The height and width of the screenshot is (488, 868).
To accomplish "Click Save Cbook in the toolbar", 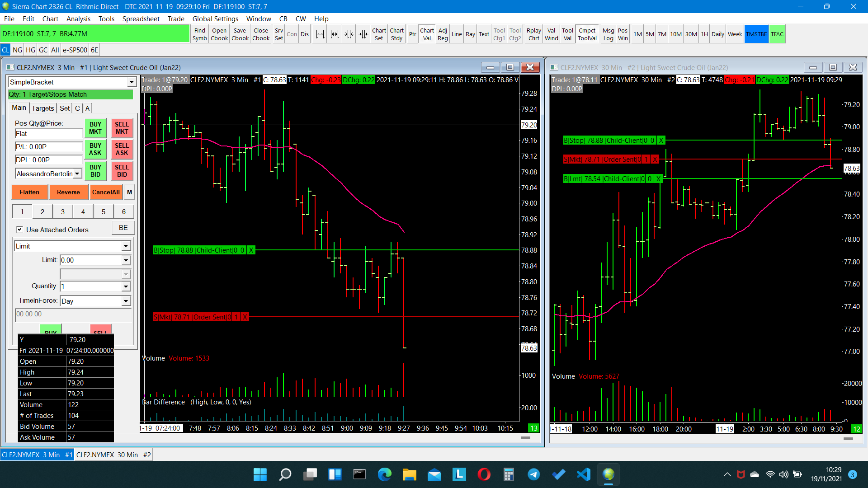I will click(240, 34).
